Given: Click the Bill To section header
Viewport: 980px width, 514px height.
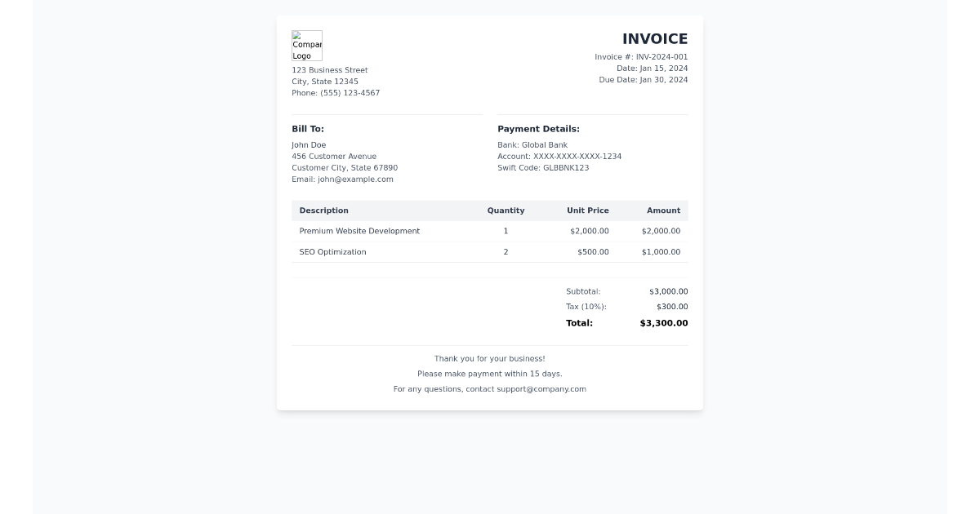Looking at the screenshot, I should pos(309,129).
